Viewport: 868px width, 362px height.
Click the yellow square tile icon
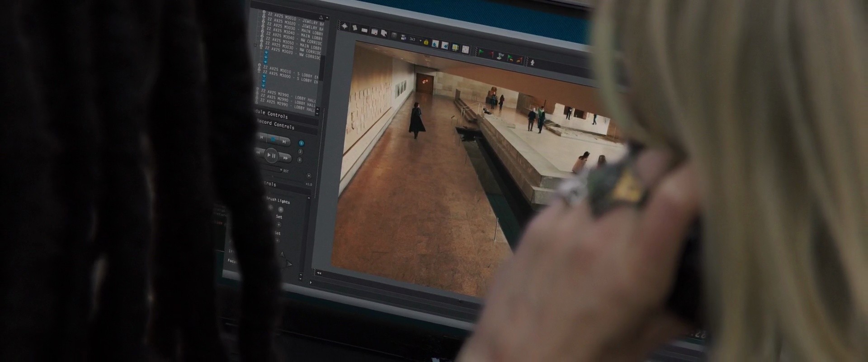pyautogui.click(x=455, y=48)
